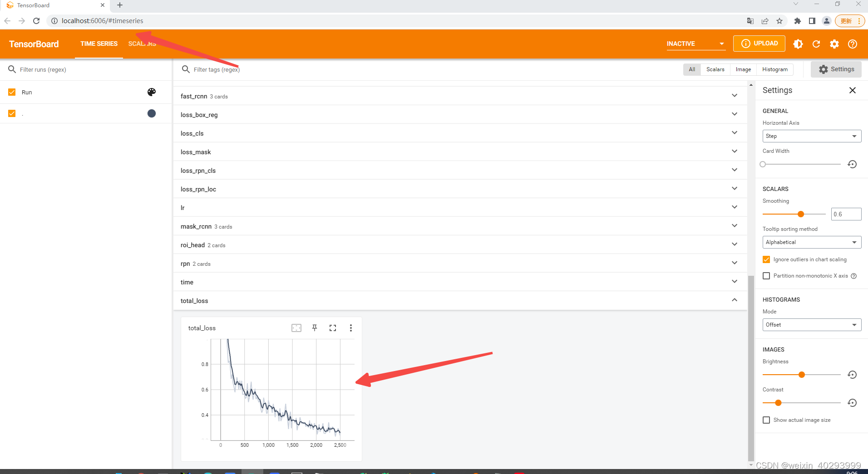
Task: Adjust the Smoothing slider handle
Action: [801, 214]
